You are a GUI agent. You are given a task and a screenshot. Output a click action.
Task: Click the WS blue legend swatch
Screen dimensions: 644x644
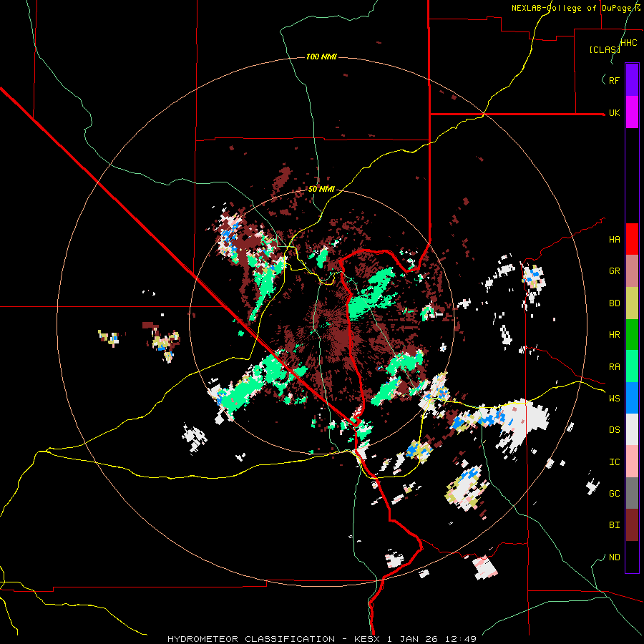click(x=632, y=398)
